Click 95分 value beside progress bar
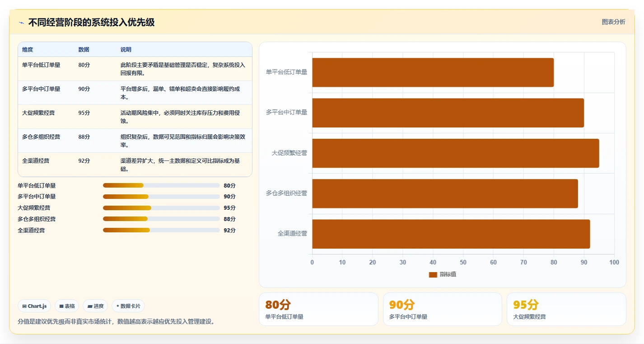 tap(230, 208)
